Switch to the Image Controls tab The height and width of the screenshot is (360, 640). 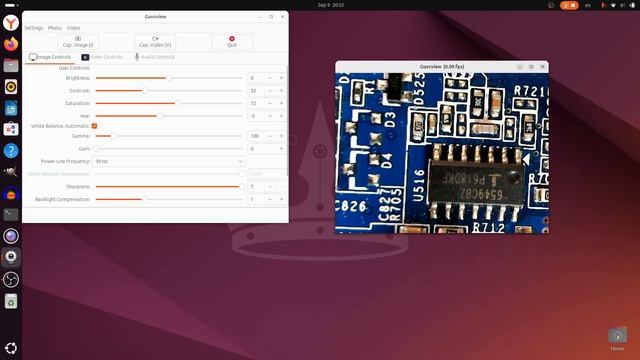click(50, 57)
